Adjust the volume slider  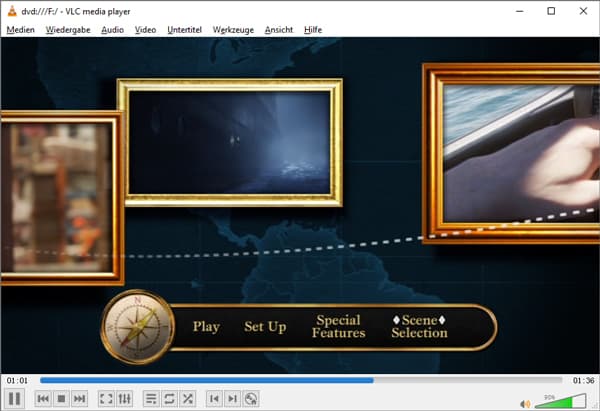click(x=561, y=401)
